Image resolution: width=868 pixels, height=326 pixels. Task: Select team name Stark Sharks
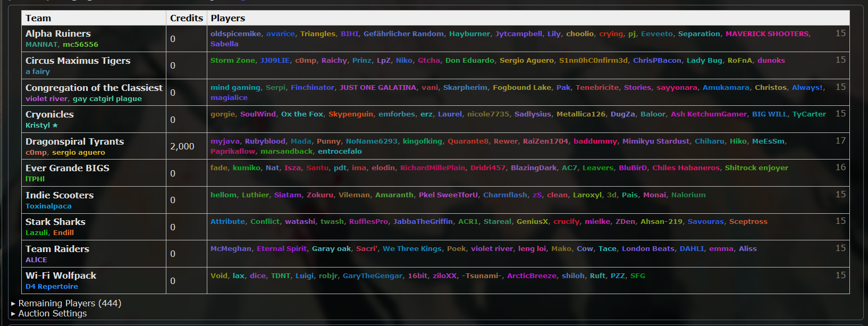click(55, 222)
